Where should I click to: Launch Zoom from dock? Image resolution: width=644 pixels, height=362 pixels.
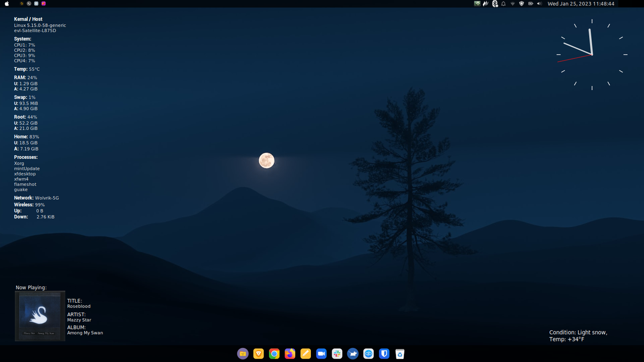point(321,354)
